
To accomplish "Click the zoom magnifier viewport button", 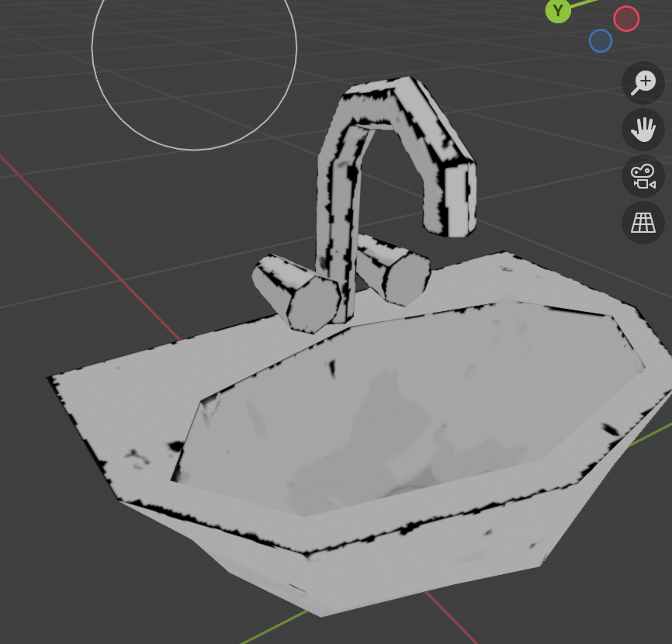I will pos(643,83).
